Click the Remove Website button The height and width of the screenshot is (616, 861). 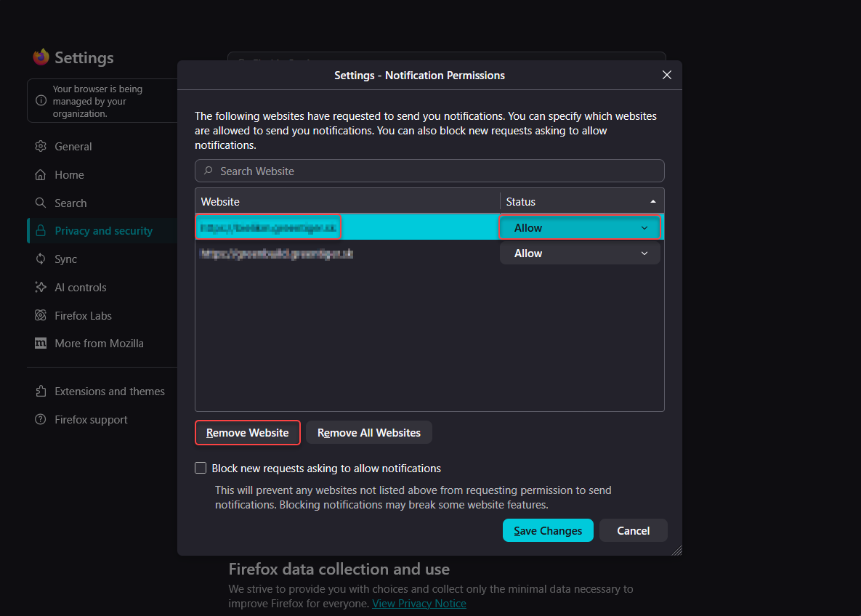tap(248, 433)
